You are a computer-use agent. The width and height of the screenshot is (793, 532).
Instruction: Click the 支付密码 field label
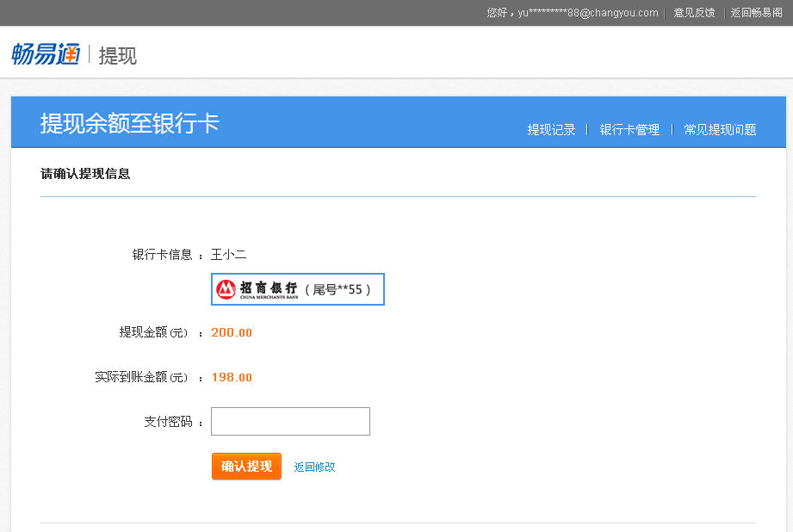tap(168, 423)
